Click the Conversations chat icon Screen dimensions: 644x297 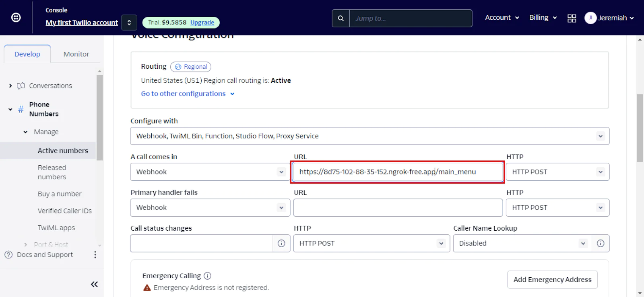(21, 86)
